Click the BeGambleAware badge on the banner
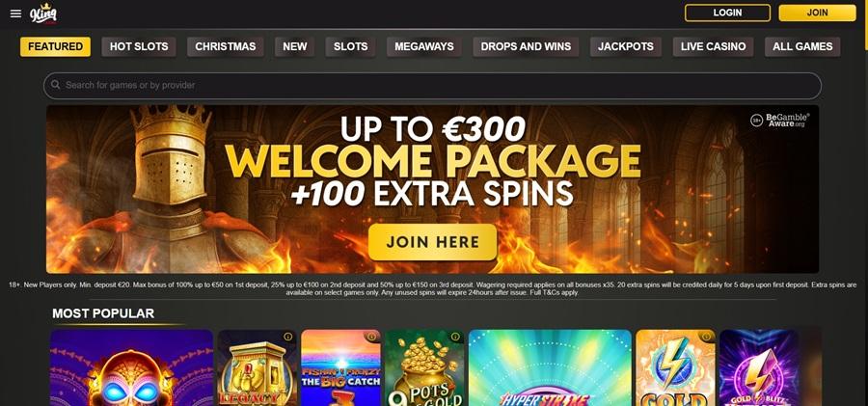868x406 pixels. [779, 121]
